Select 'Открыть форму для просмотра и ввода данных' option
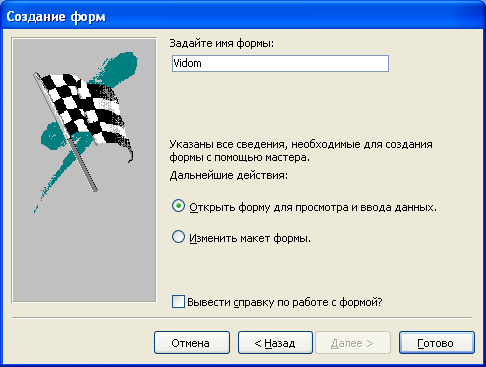 [x=178, y=206]
